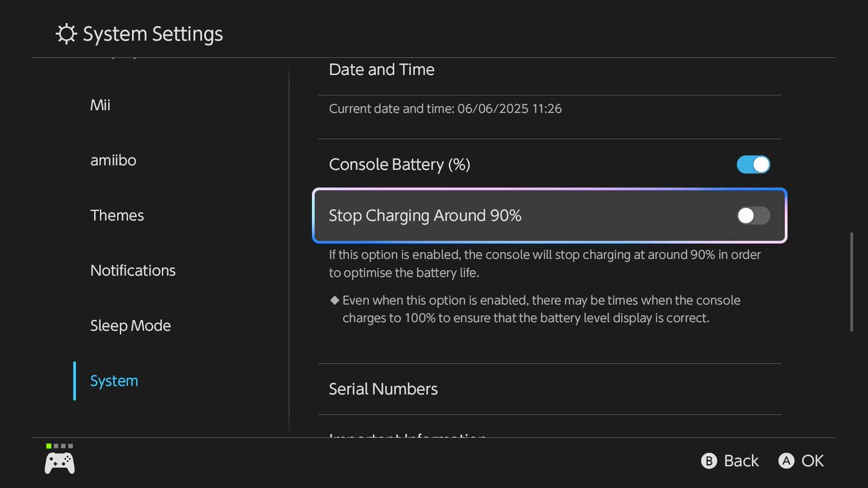Image resolution: width=868 pixels, height=488 pixels.
Task: Click the controller icon in bottom left
Action: pyautogui.click(x=59, y=463)
